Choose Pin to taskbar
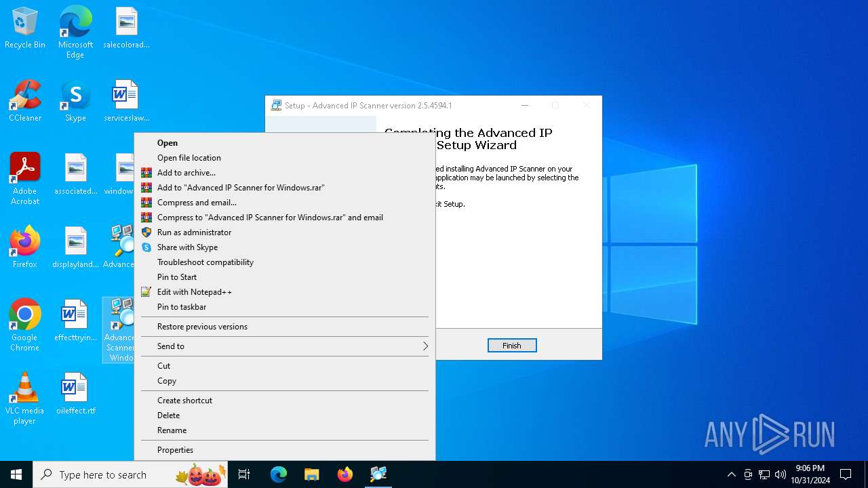This screenshot has width=868, height=488. [x=285, y=307]
